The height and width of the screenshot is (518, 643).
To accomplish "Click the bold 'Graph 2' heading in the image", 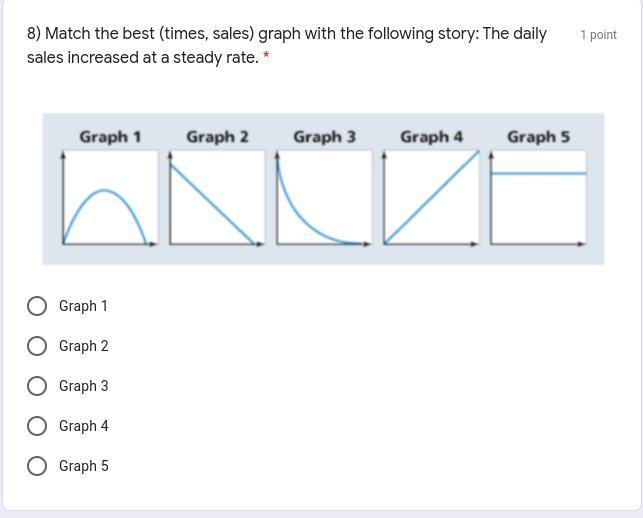I will 217,137.
